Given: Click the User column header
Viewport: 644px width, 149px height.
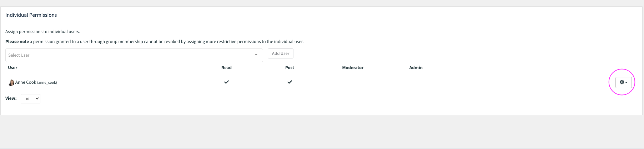Looking at the screenshot, I should pos(12,68).
